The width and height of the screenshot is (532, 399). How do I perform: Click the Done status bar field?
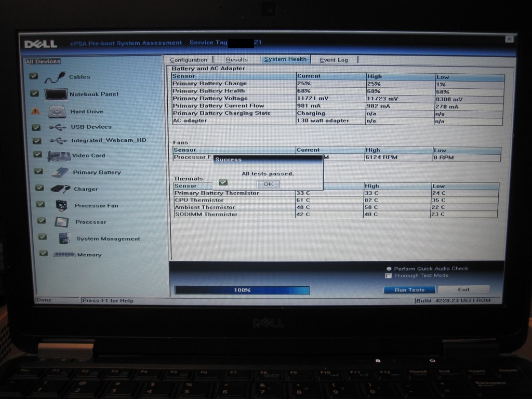[x=57, y=300]
